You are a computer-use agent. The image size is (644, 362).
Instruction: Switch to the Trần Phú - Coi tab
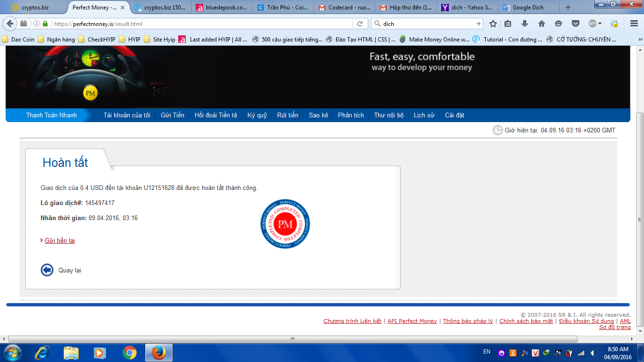(x=282, y=8)
